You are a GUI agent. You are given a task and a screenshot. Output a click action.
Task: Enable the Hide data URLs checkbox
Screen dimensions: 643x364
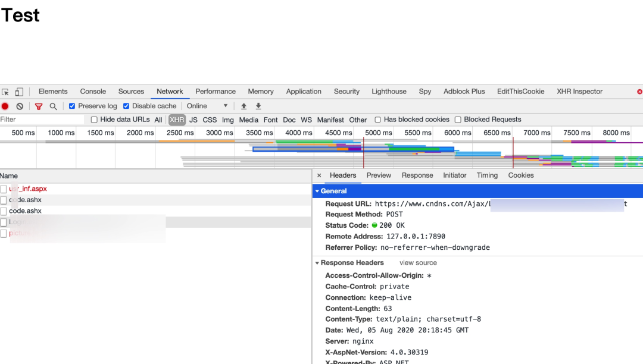94,120
